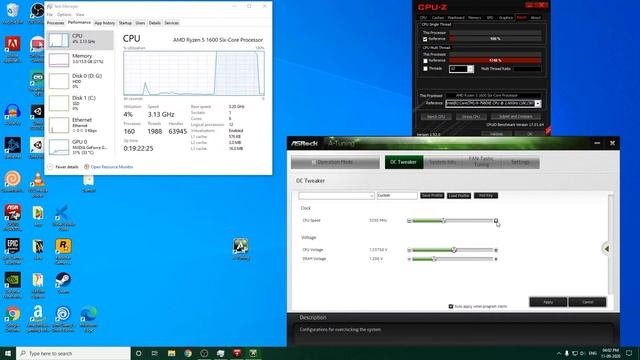
Task: Open the System Info tab in A-Tuning
Action: pyautogui.click(x=443, y=162)
